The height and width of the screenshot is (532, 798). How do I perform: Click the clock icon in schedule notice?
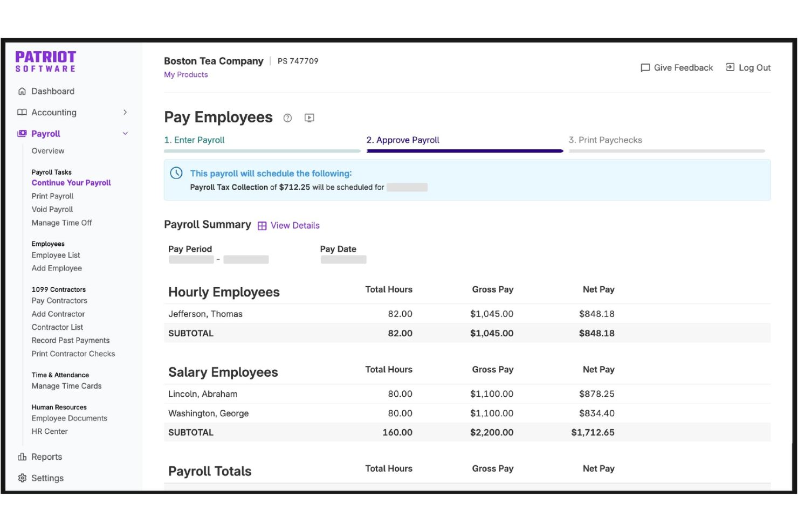pos(176,173)
